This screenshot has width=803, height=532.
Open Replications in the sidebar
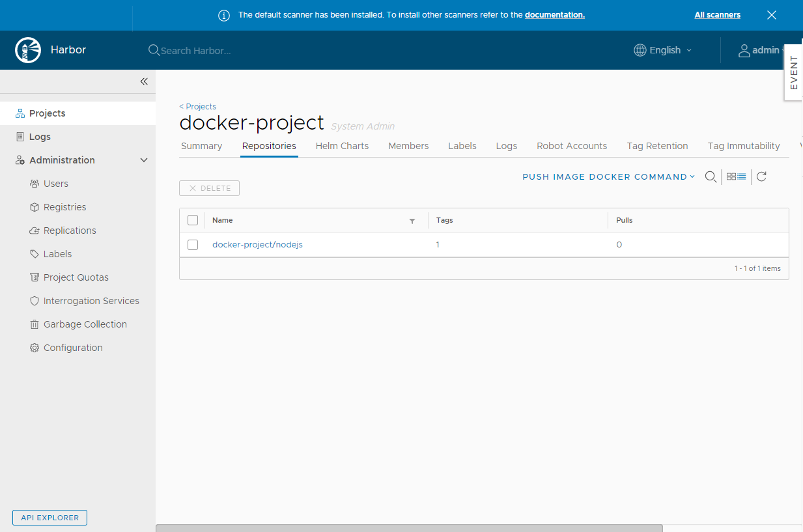tap(70, 231)
